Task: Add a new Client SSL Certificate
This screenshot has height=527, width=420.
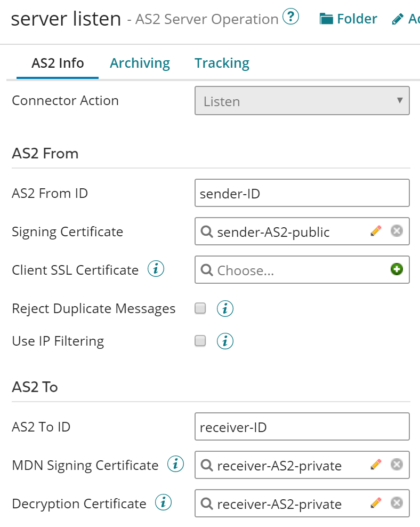Action: (397, 270)
